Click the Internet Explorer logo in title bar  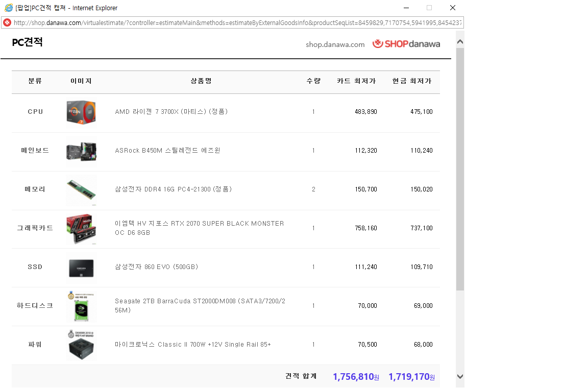point(8,8)
